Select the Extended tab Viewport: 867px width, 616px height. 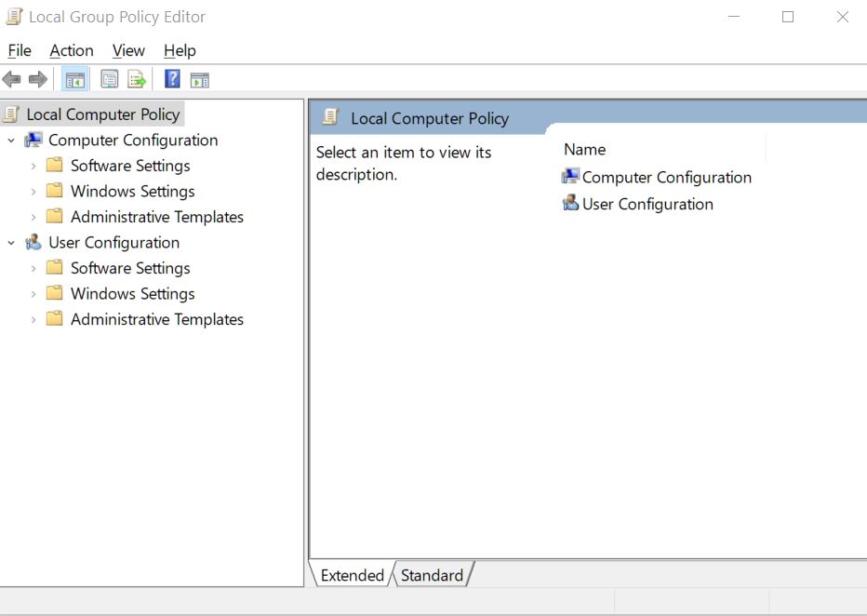(352, 575)
